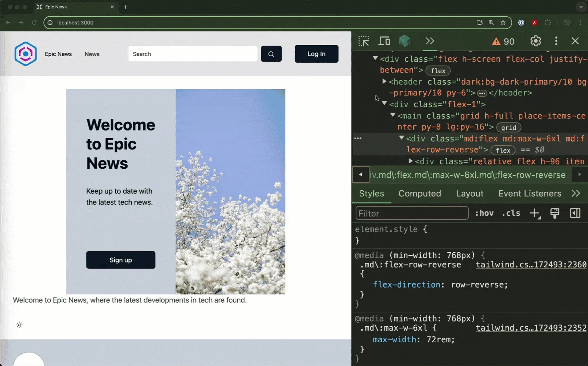
Task: Click the browser forward arrow
Action: (x=21, y=23)
